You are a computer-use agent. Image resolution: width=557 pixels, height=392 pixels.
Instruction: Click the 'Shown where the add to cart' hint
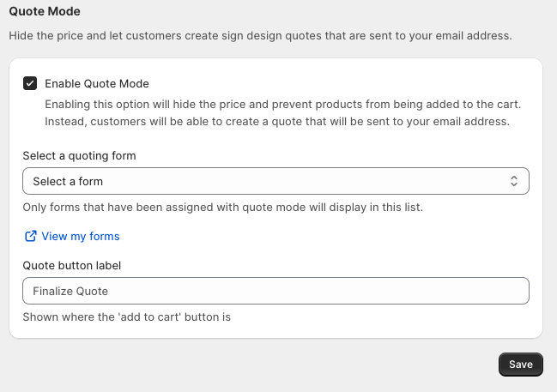[127, 317]
